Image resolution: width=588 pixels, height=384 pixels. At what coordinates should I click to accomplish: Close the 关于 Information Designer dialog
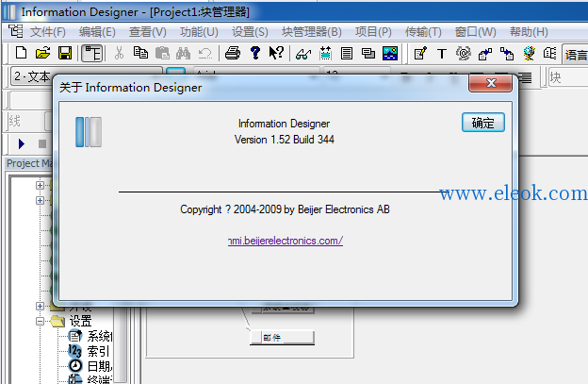(491, 83)
